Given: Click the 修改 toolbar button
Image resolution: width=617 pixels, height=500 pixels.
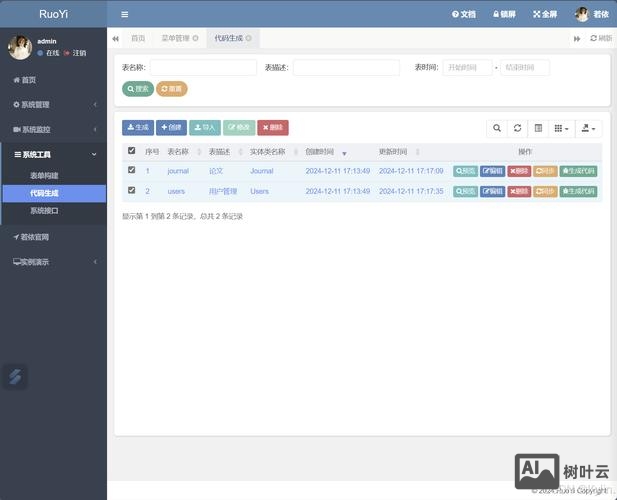Looking at the screenshot, I should point(239,127).
